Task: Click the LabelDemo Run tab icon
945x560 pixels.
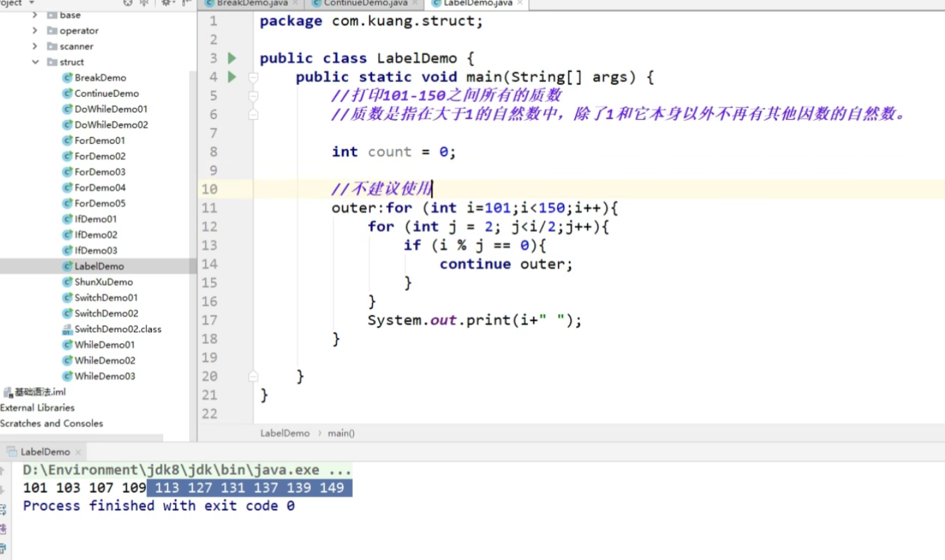Action: click(11, 452)
